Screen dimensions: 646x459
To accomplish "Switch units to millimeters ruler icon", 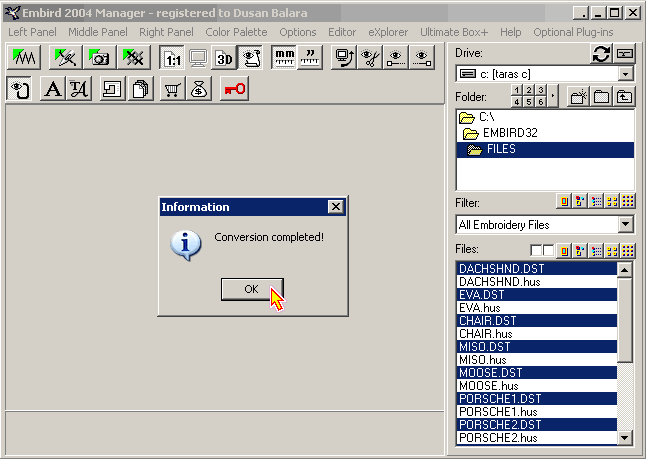I will [284, 58].
